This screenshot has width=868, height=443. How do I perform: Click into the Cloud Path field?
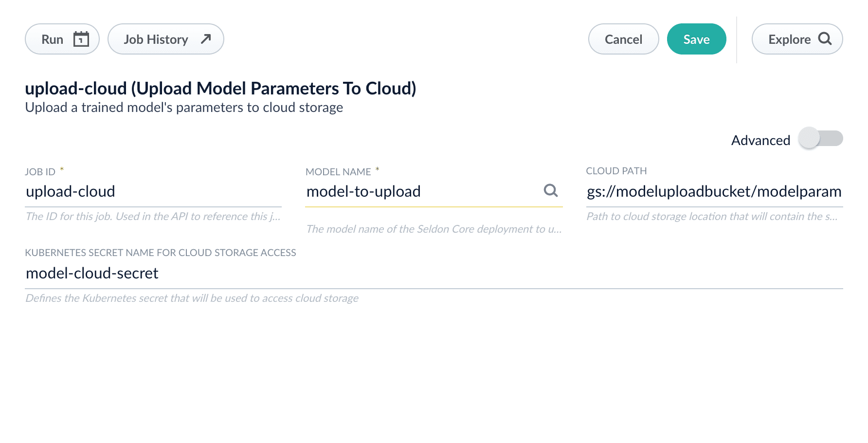pyautogui.click(x=714, y=192)
